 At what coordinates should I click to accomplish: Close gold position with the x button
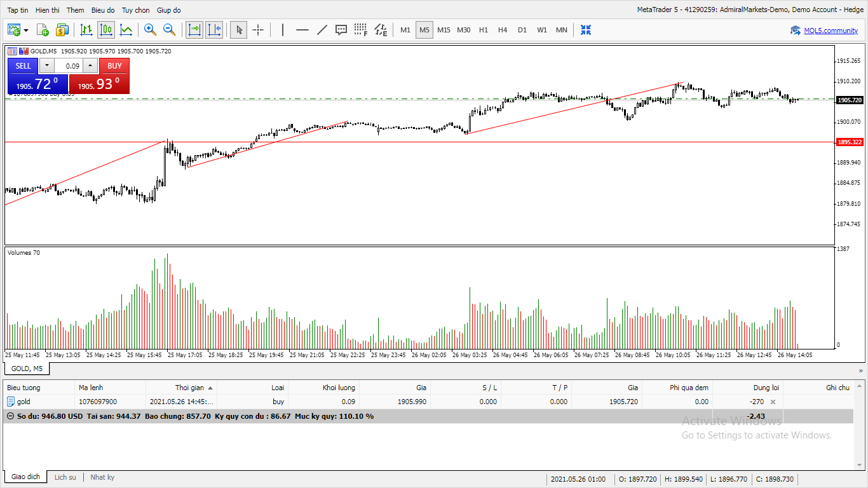click(773, 402)
